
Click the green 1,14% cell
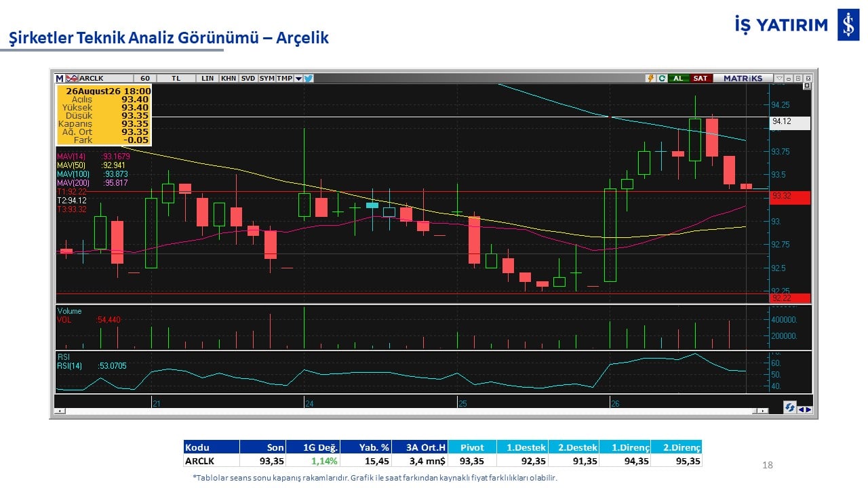pyautogui.click(x=313, y=461)
